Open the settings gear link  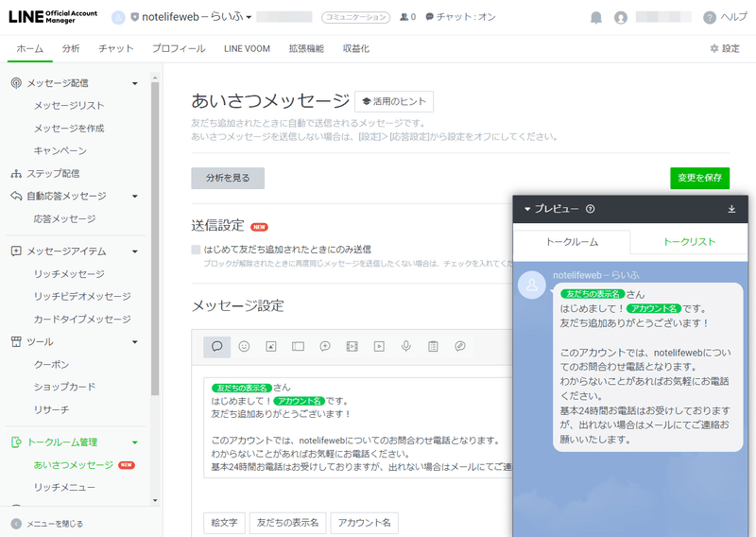[x=725, y=48]
